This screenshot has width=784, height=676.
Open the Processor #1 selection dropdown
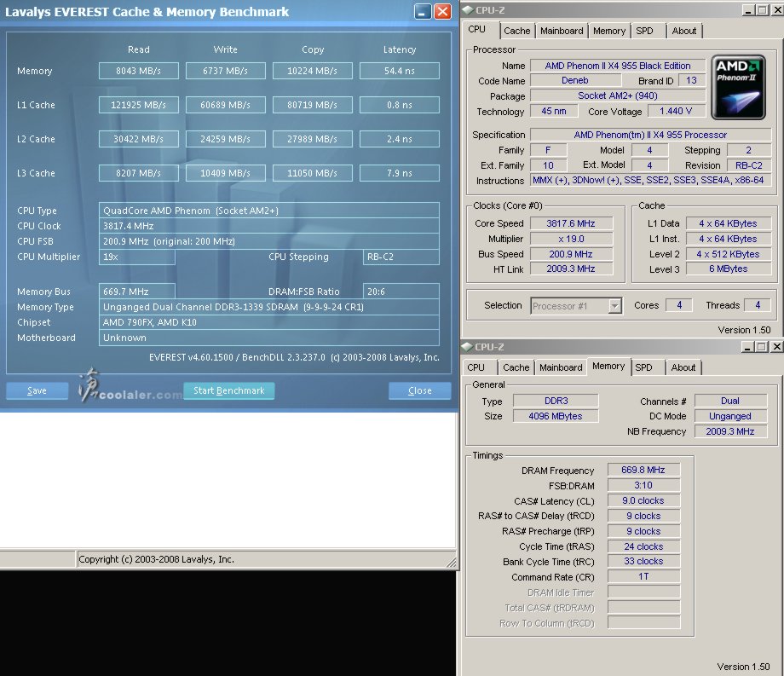615,305
